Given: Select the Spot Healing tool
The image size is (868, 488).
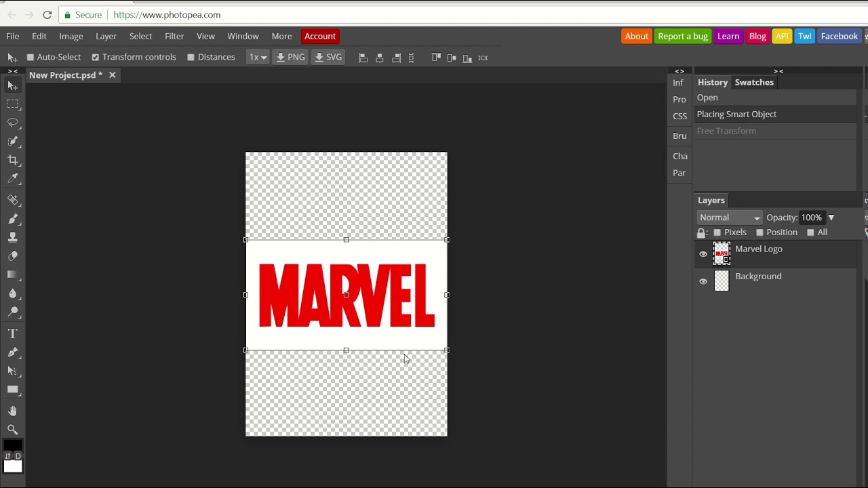Looking at the screenshot, I should coord(12,200).
